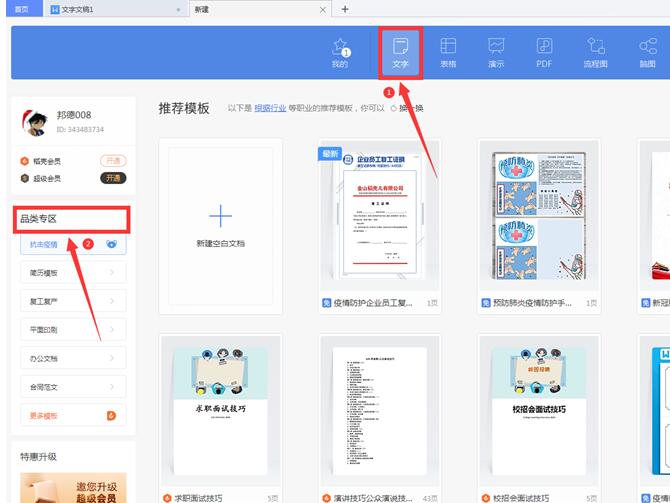Select the 表格 spreadsheet icon
Screen dimensions: 670x503
pos(448,46)
